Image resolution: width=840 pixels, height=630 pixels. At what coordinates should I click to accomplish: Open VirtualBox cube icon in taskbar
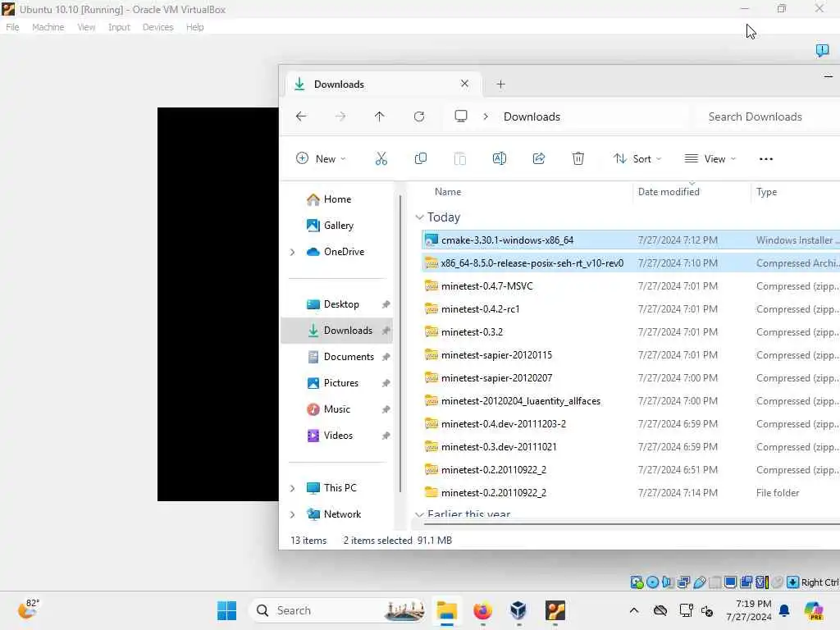tap(518, 610)
